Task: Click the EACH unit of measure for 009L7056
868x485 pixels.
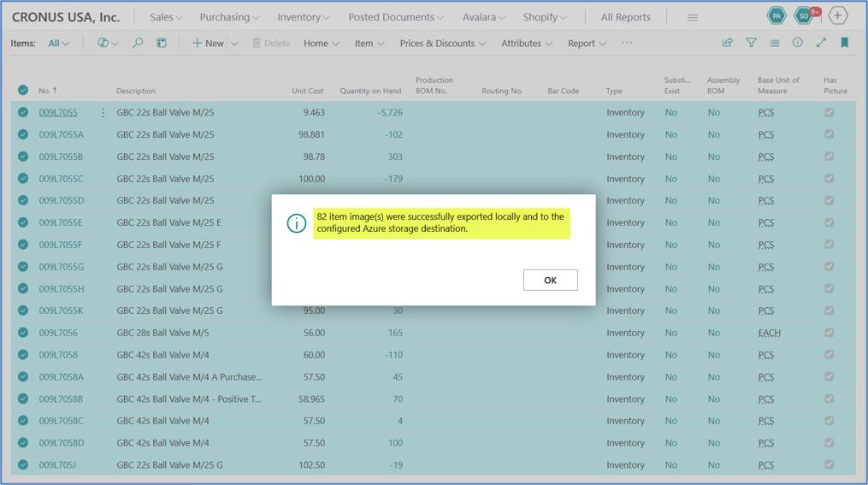Action: point(769,333)
